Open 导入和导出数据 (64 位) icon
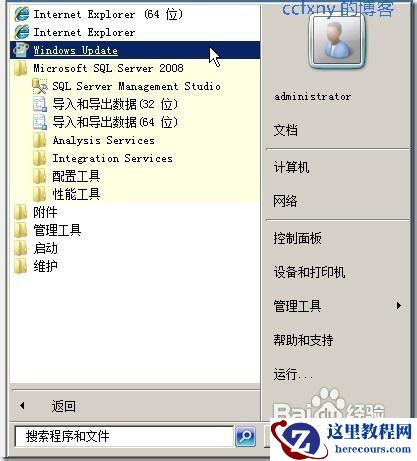Viewport: 417px width, 461px height. [x=40, y=122]
